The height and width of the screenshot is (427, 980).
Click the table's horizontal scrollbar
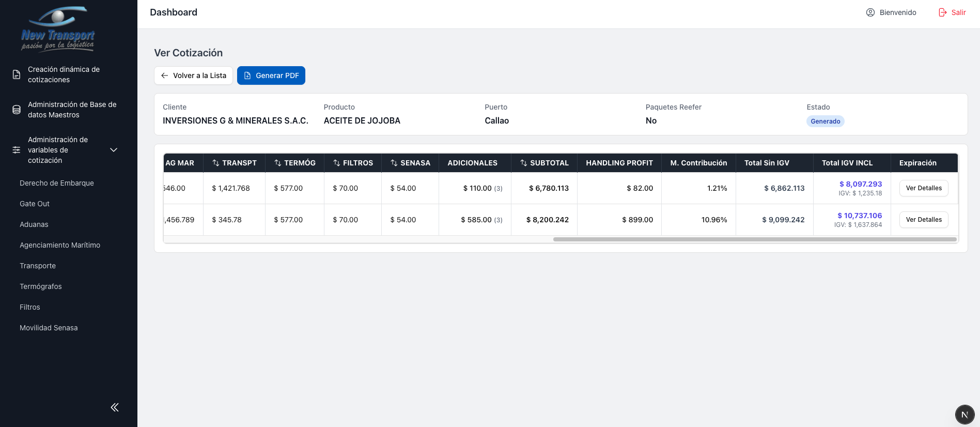point(754,239)
